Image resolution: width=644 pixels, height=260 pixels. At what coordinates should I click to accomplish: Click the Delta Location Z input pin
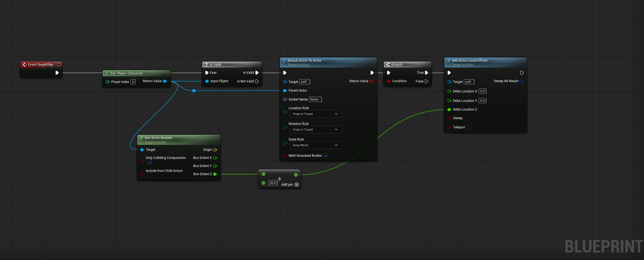click(x=449, y=109)
